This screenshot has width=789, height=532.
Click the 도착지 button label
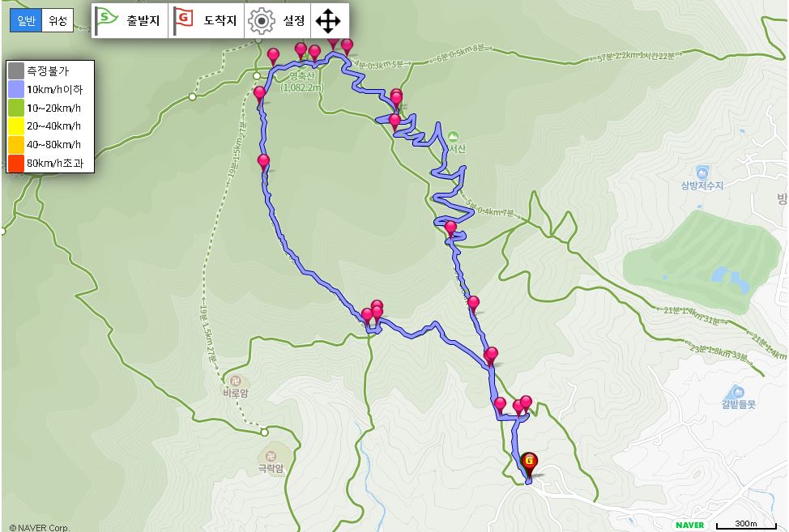(220, 20)
